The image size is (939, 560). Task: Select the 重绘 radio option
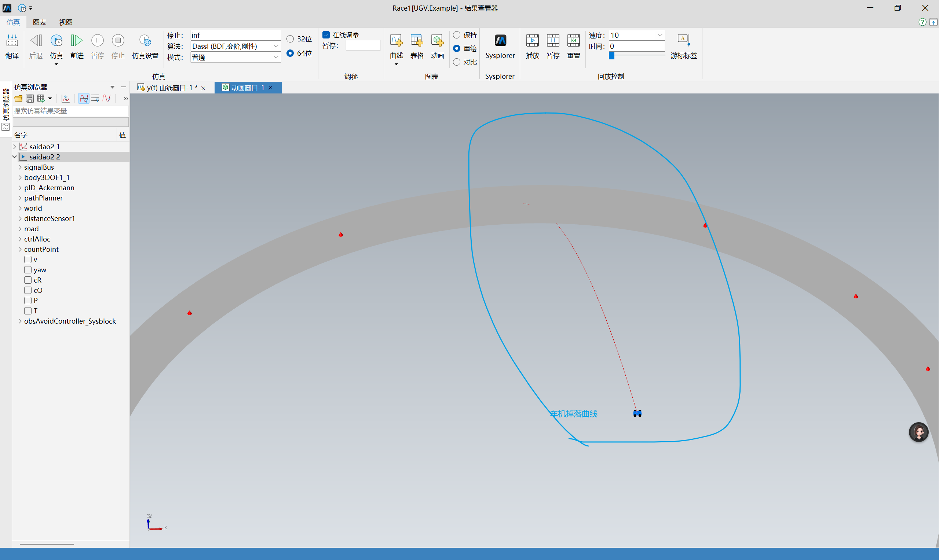[x=457, y=48]
